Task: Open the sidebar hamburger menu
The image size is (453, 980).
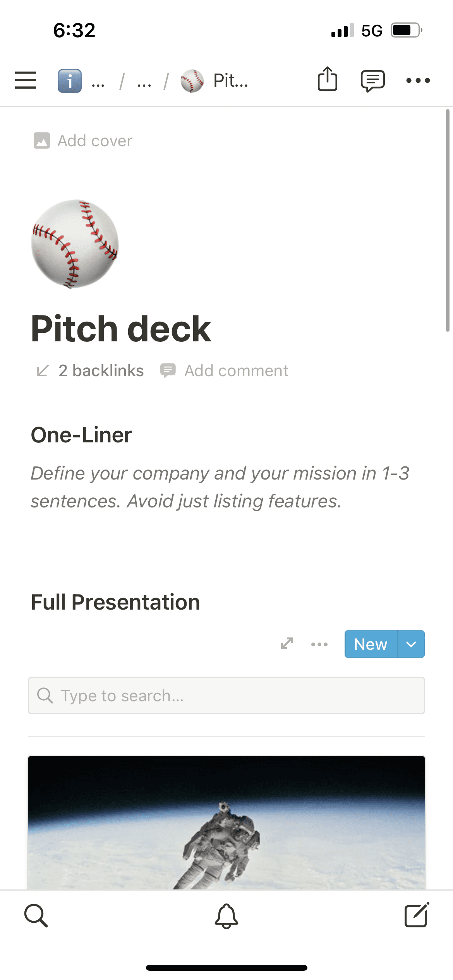Action: click(26, 80)
